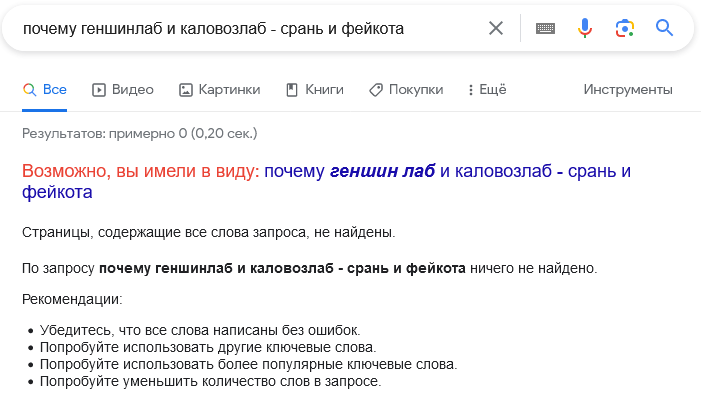Start voice search with the microphone icon
This screenshot has width=701, height=418.
point(585,28)
